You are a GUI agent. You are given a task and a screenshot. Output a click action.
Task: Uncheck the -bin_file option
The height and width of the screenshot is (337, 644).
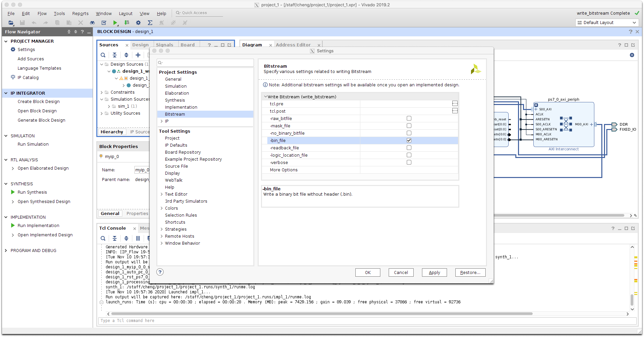tap(409, 140)
